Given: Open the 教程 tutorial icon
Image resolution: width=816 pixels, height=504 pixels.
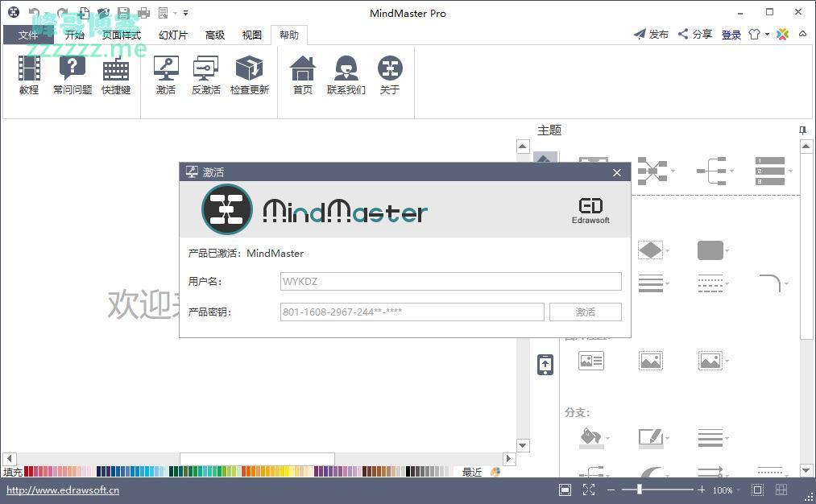Looking at the screenshot, I should tap(29, 75).
